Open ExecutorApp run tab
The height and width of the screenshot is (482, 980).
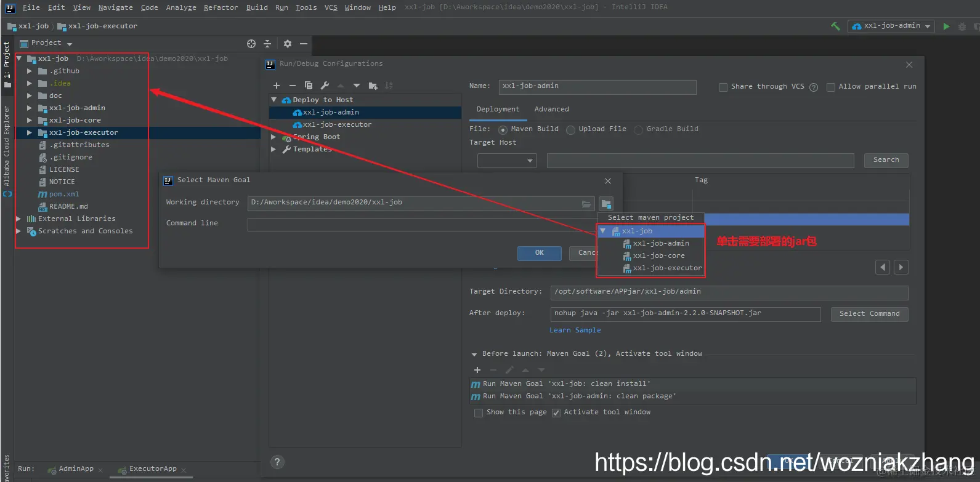tap(153, 469)
